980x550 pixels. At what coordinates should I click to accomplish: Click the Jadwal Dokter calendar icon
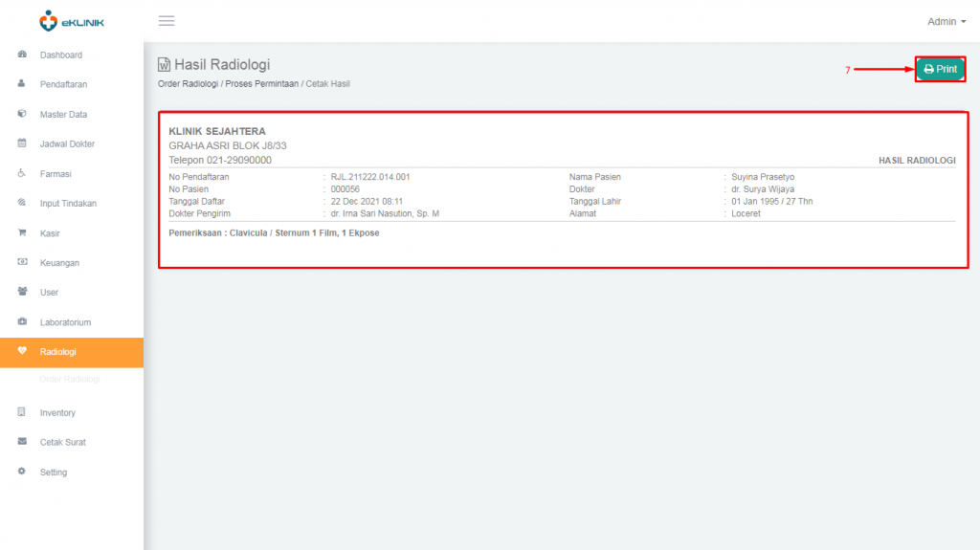[x=22, y=143]
